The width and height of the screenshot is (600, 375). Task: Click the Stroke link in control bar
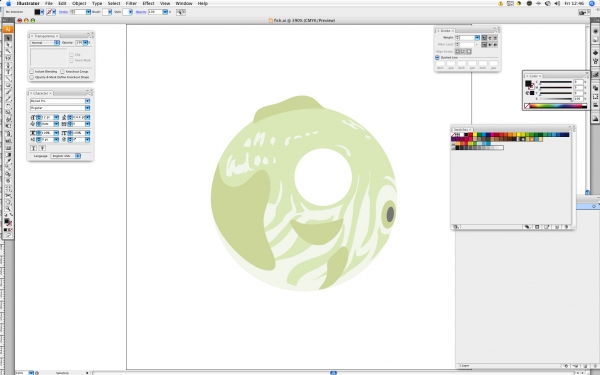[x=64, y=12]
